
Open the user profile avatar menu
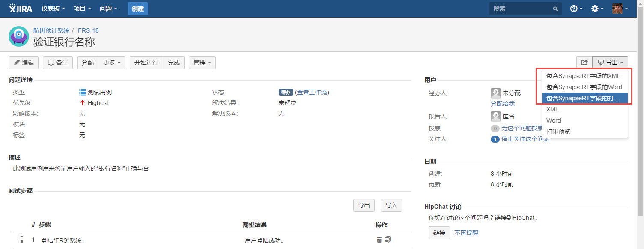(620, 9)
